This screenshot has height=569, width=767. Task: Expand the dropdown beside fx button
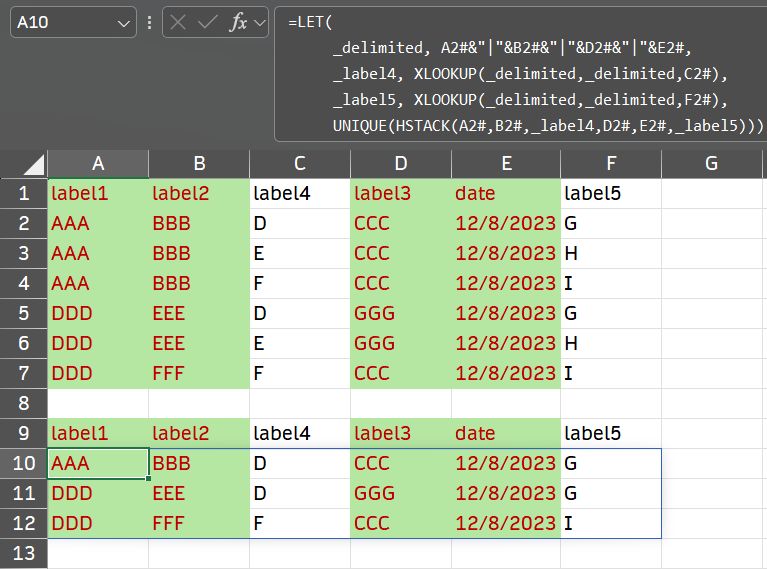tap(260, 23)
